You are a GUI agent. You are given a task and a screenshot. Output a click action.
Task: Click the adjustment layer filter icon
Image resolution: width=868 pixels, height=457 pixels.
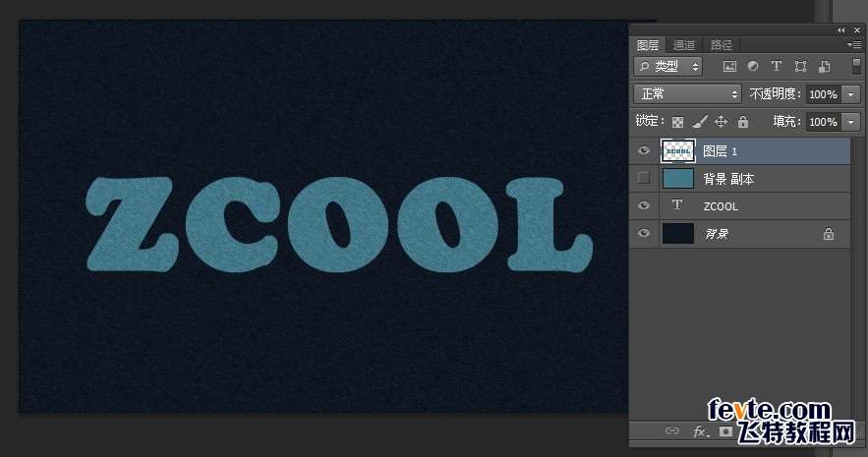(x=753, y=67)
